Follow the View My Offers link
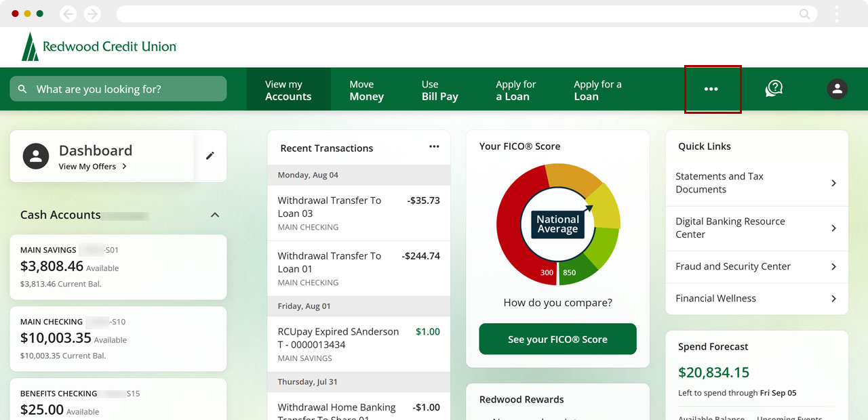 point(93,167)
